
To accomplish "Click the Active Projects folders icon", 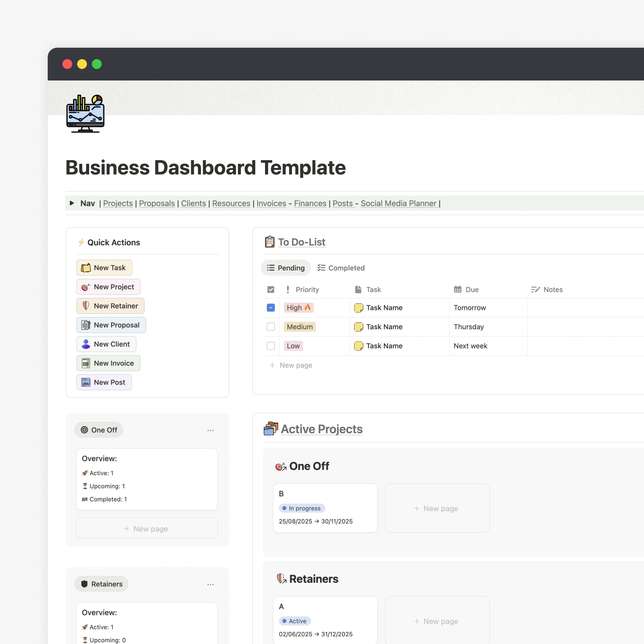I will 271,429.
